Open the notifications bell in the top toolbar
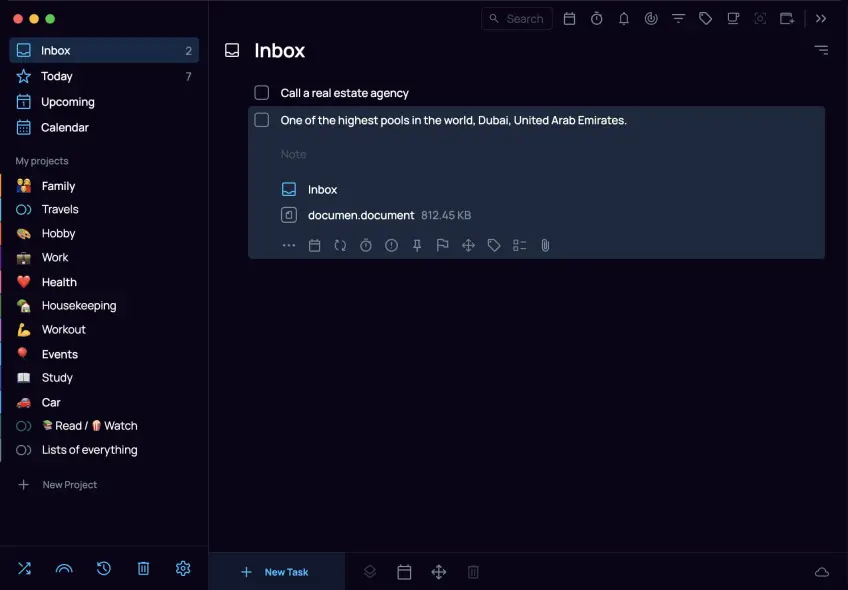 pyautogui.click(x=624, y=19)
